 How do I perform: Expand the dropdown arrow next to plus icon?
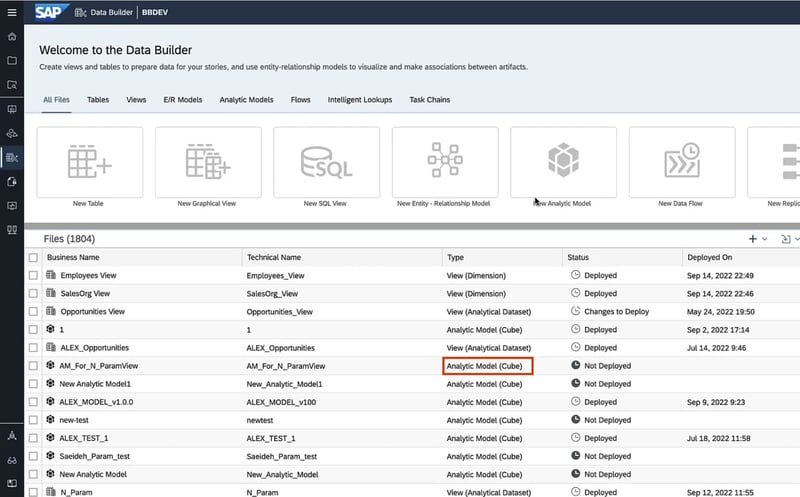point(764,239)
